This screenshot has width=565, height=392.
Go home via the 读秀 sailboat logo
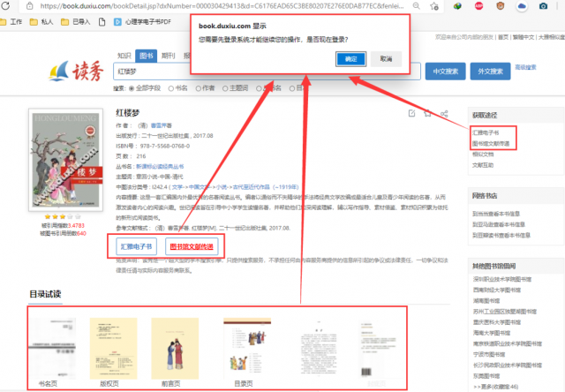77,71
